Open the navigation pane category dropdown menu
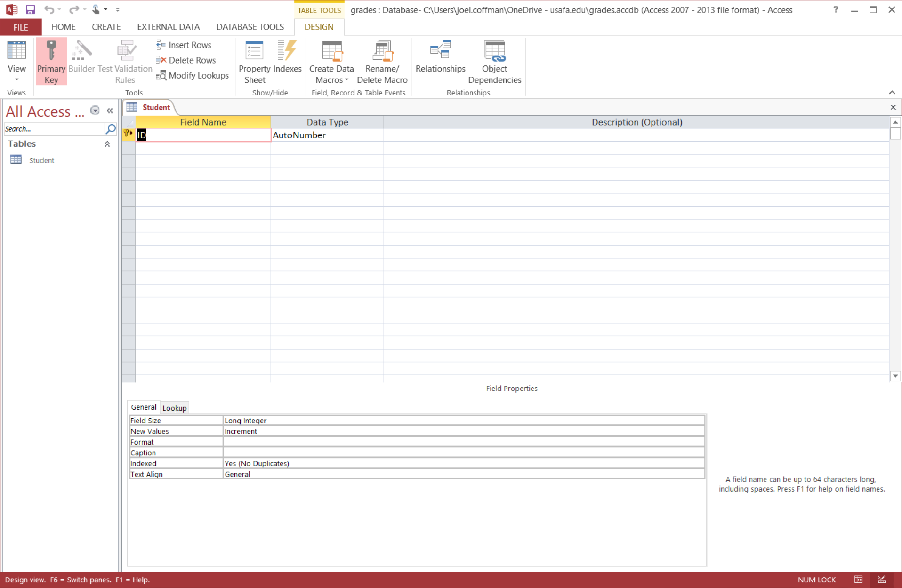 click(95, 111)
